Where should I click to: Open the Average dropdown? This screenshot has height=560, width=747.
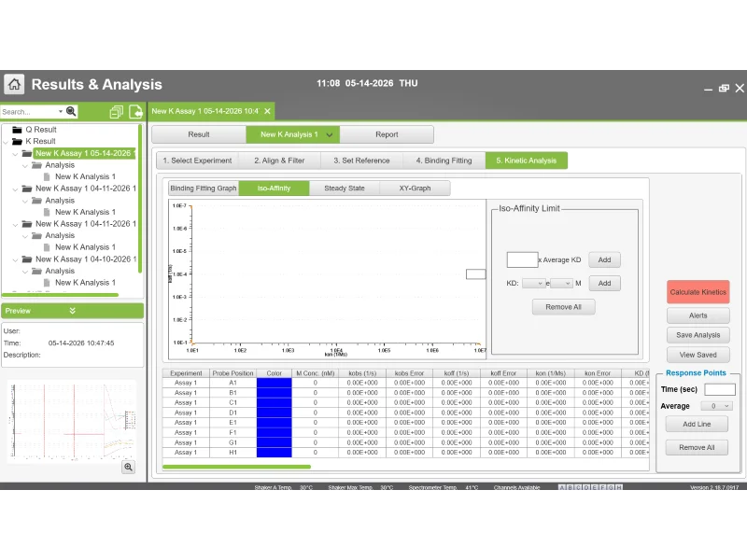[716, 406]
